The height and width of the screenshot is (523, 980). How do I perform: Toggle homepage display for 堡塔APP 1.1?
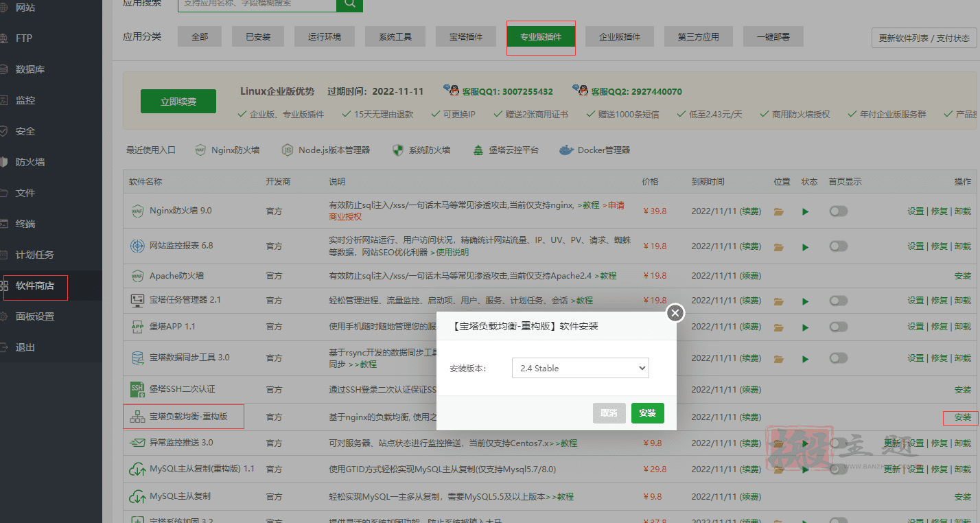(x=838, y=327)
